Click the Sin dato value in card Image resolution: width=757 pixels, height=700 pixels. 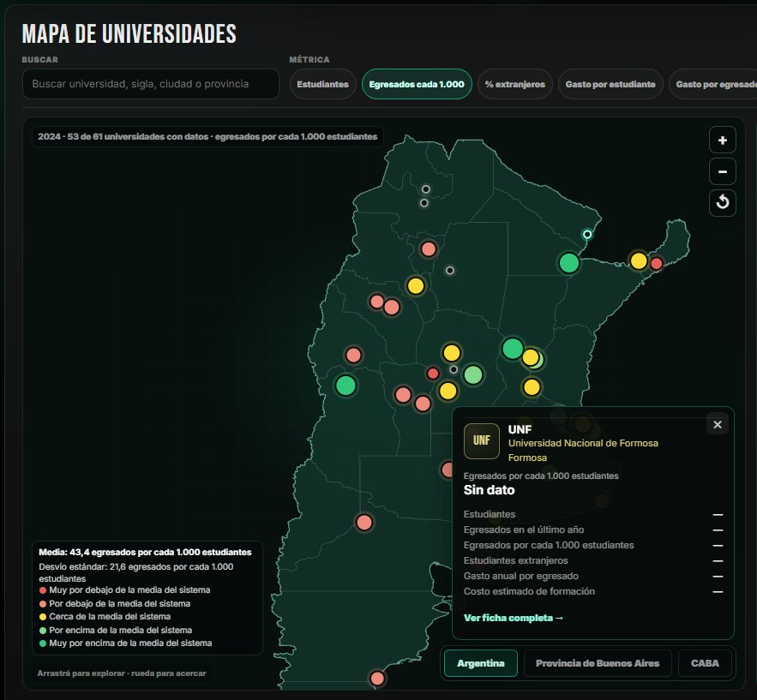489,490
